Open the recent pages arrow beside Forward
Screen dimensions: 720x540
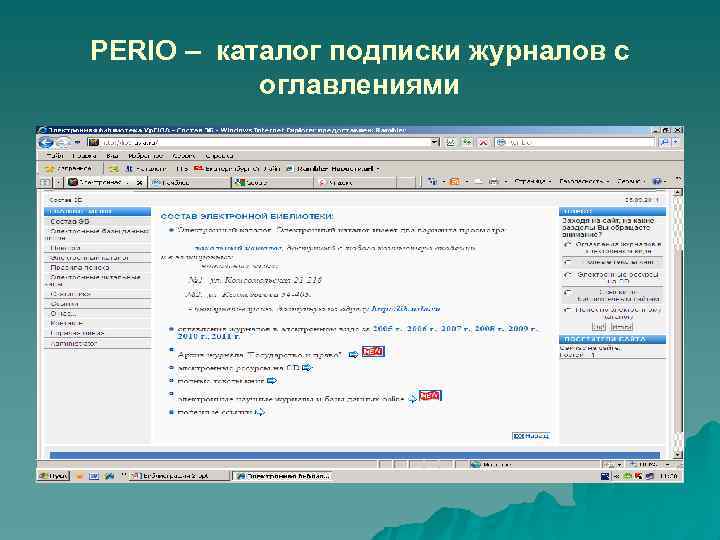click(x=77, y=143)
